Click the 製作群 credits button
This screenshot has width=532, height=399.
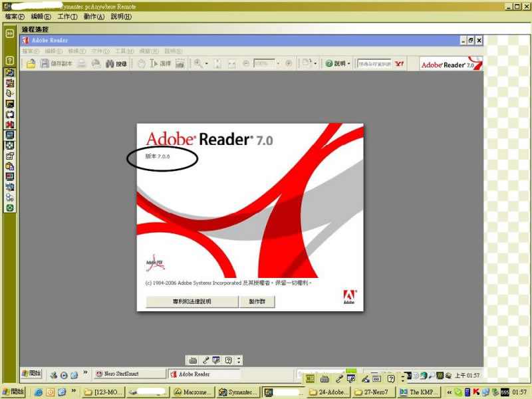(x=257, y=301)
